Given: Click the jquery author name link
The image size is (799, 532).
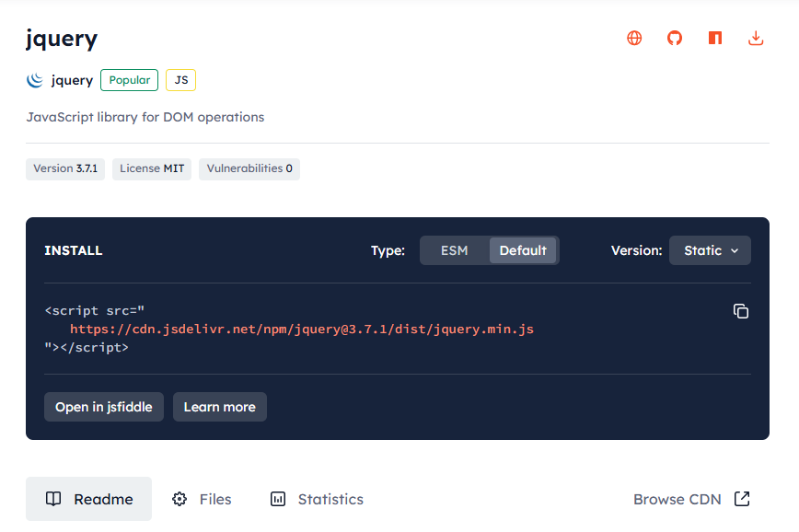Looking at the screenshot, I should tap(72, 80).
